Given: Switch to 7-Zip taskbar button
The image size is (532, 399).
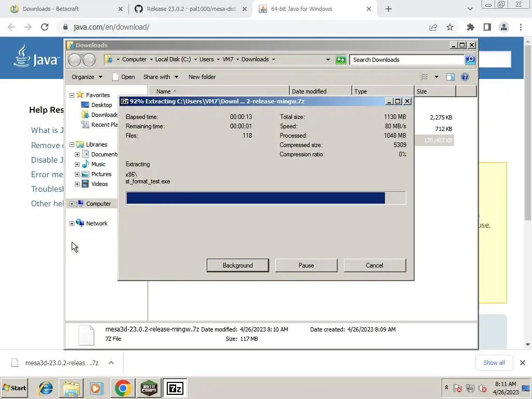Looking at the screenshot, I should click(x=175, y=388).
